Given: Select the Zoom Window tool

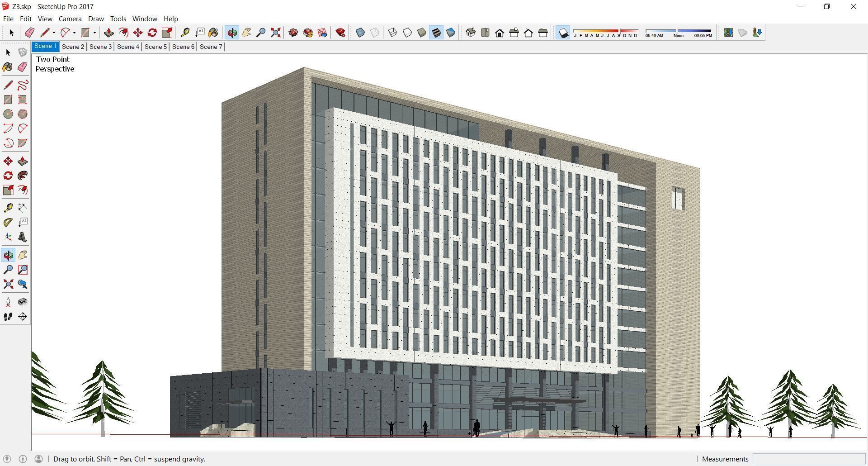Looking at the screenshot, I should point(23,270).
